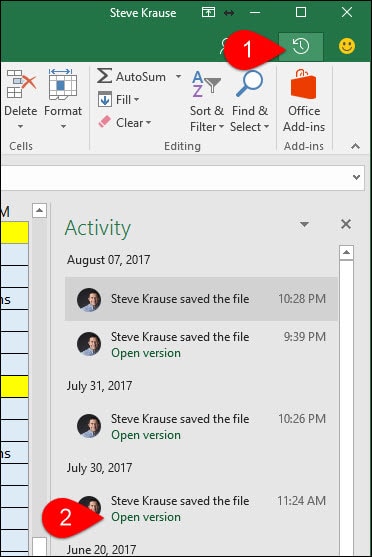The image size is (372, 557).
Task: Open version saved at 9:39 PM
Action: pos(146,353)
